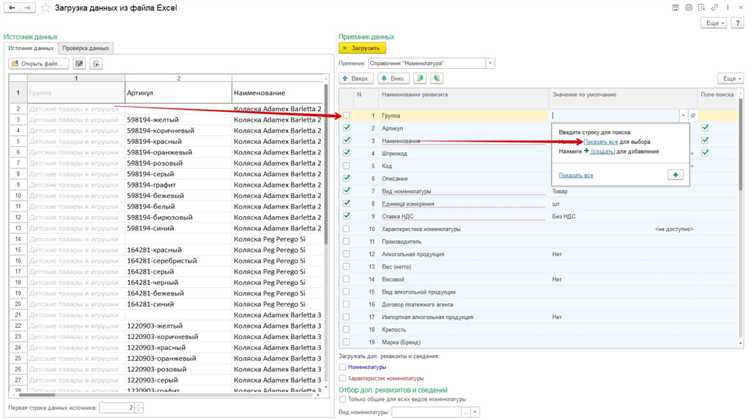
Task: Click the second green icon after Вниз
Action: click(x=437, y=78)
